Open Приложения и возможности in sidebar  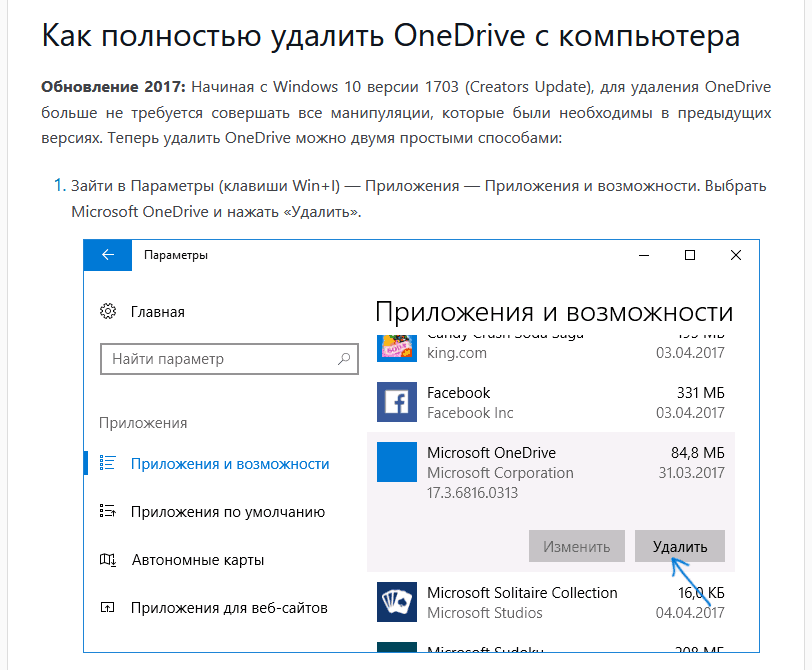[x=229, y=464]
